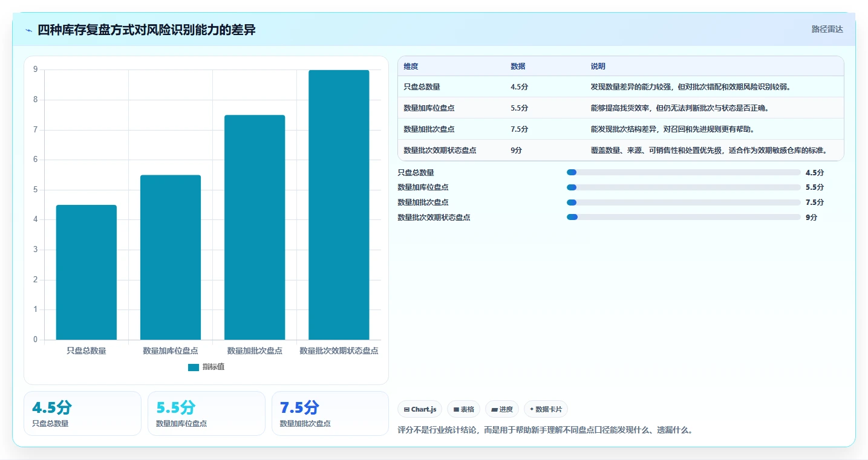
Task: Click the 数量加批次盘点 progress label
Action: tap(423, 202)
